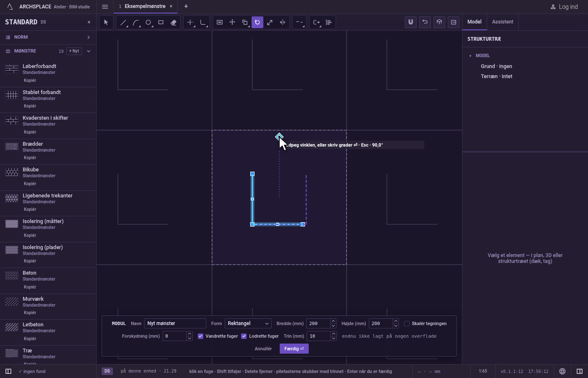Image resolution: width=588 pixels, height=378 pixels.
Task: Select the arrow pointer tool
Action: click(106, 22)
